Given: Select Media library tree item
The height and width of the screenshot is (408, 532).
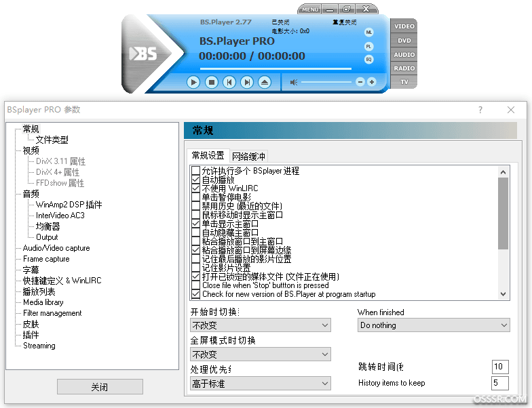Looking at the screenshot, I should (43, 302).
